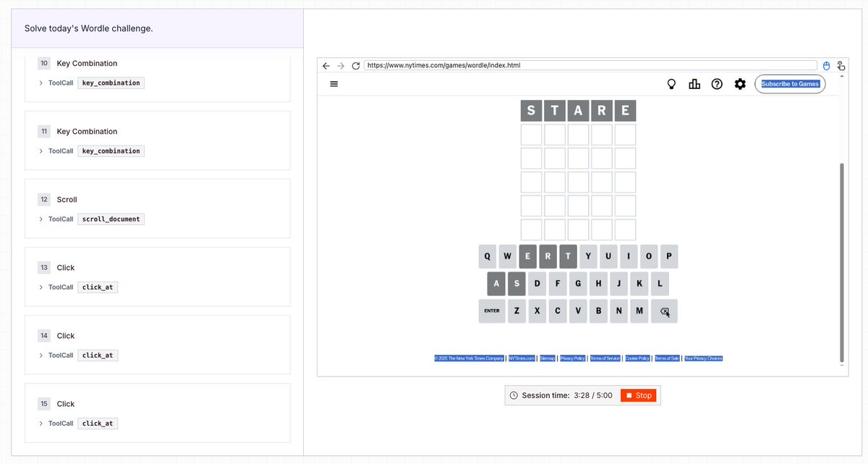The width and height of the screenshot is (868, 464).
Task: Click the Subscribe to Games button
Action: click(790, 84)
